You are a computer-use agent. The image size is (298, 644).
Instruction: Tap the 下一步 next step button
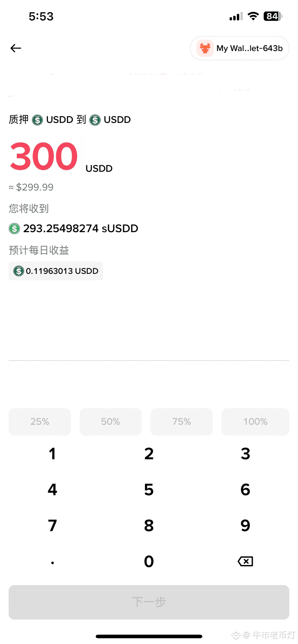[x=149, y=602]
